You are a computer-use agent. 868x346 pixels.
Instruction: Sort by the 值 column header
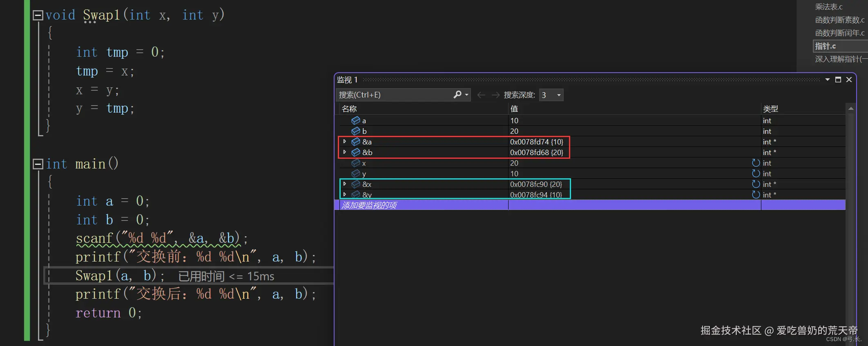pyautogui.click(x=634, y=109)
